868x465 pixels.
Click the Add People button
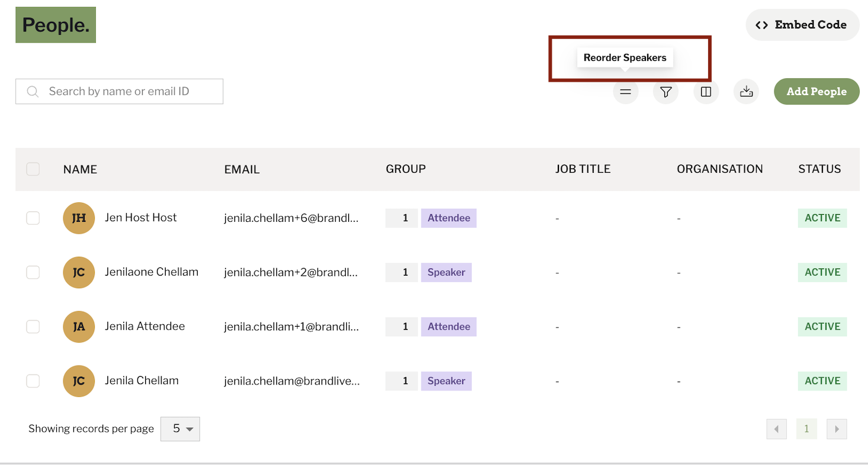coord(816,92)
